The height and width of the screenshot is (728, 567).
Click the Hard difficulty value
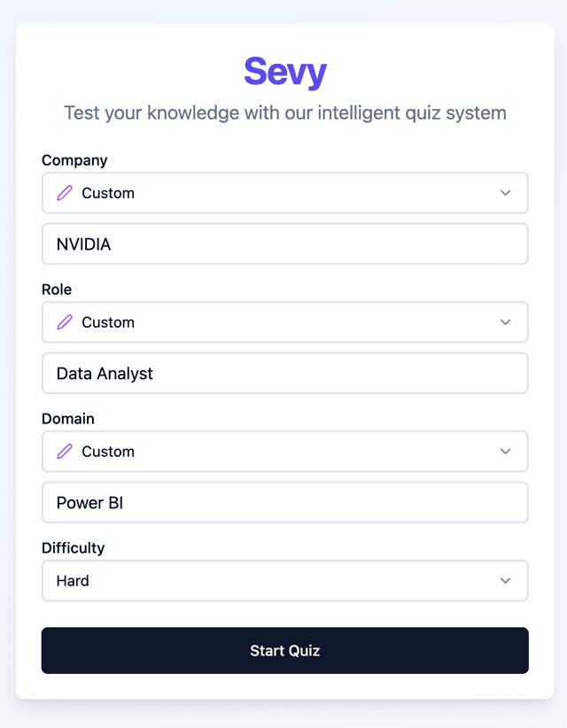pos(72,580)
